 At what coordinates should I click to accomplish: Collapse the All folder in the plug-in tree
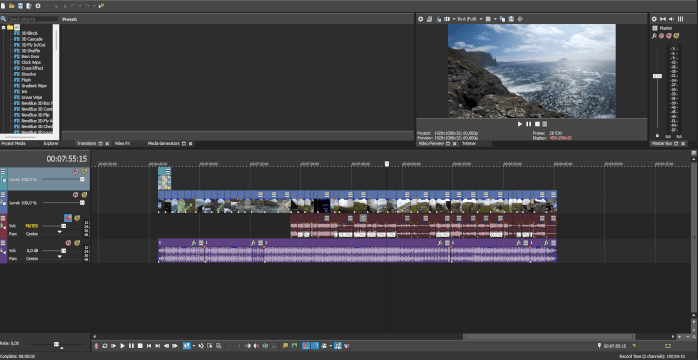[4, 27]
